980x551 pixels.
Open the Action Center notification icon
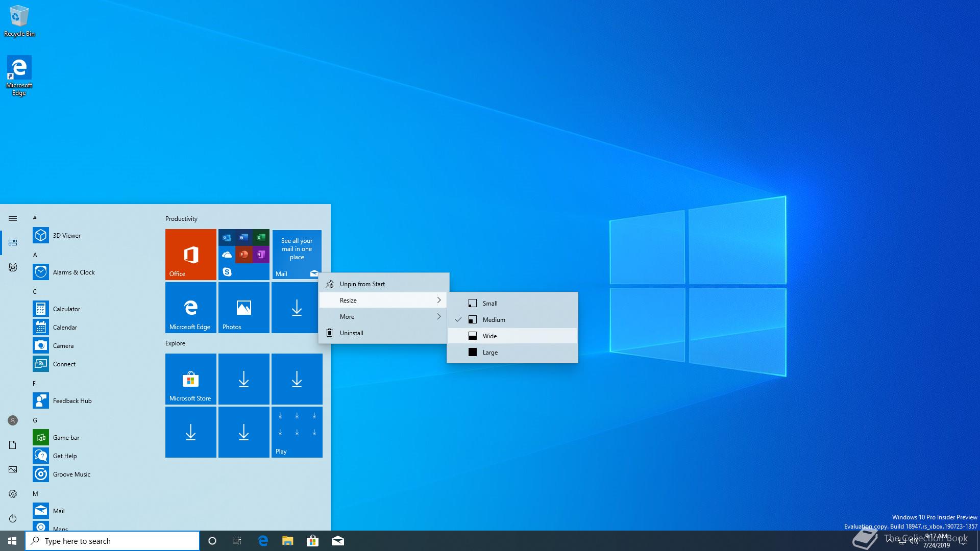click(x=963, y=541)
